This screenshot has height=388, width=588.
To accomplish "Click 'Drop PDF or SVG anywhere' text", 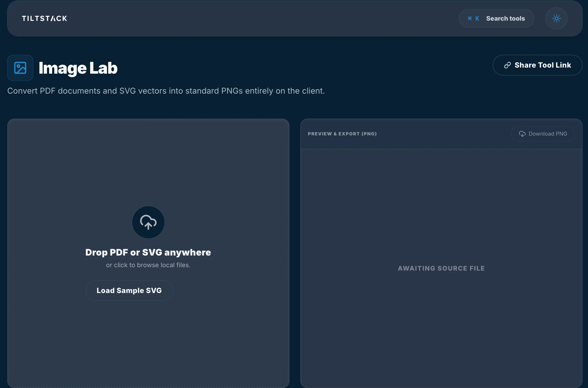I will tap(148, 252).
